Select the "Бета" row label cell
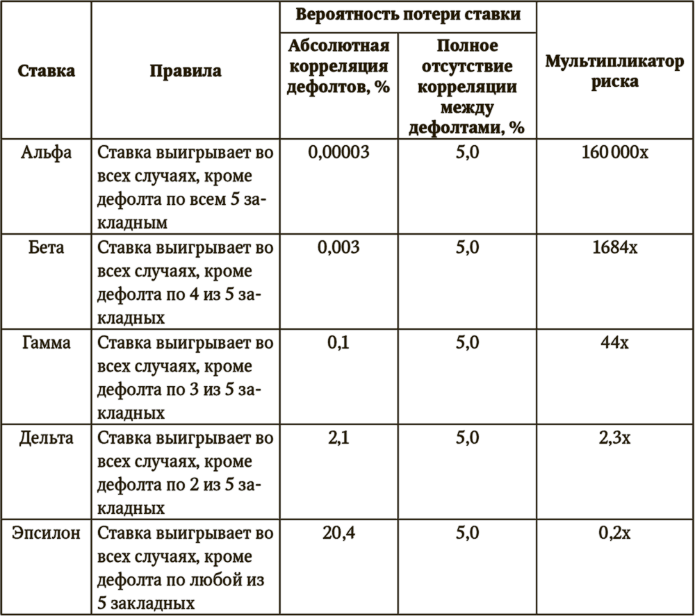Image resolution: width=695 pixels, height=616 pixels. pos(46,247)
